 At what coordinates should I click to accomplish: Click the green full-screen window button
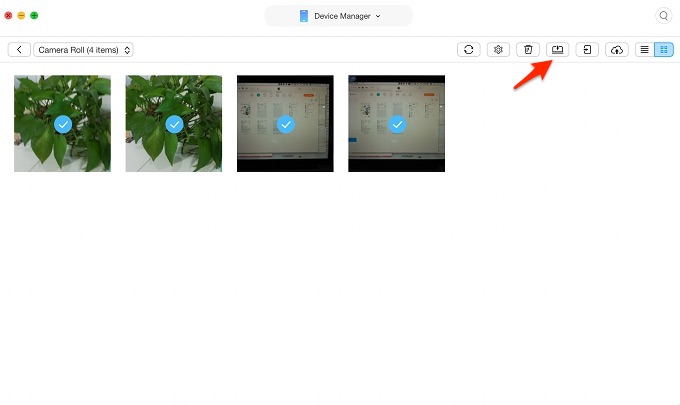[34, 16]
